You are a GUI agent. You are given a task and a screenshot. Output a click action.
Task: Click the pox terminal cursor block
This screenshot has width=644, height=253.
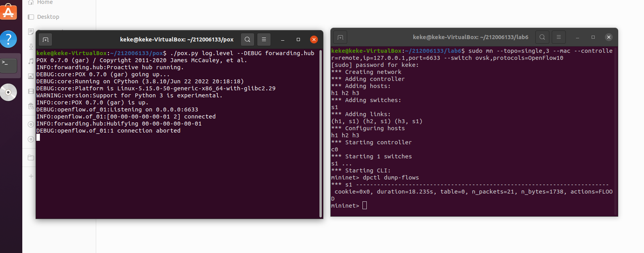click(x=38, y=137)
